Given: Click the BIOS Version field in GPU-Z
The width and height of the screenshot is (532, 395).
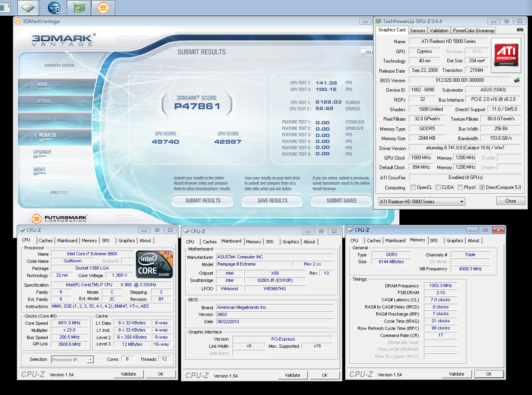Looking at the screenshot, I should point(460,80).
